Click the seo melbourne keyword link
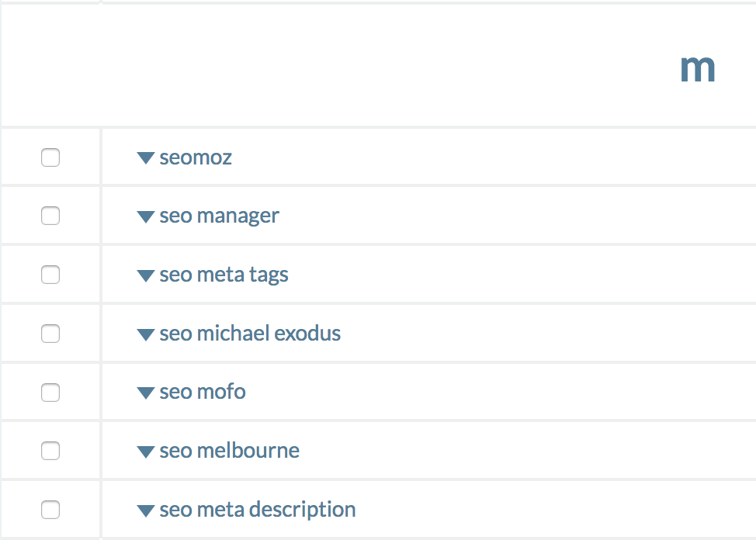This screenshot has height=540, width=756. 230,451
